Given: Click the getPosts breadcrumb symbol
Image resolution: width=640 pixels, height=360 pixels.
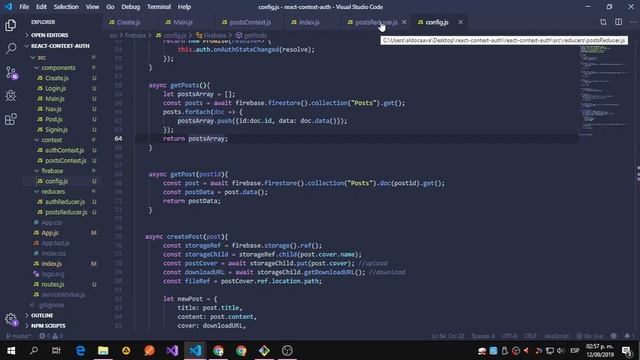Looking at the screenshot, I should (251, 36).
